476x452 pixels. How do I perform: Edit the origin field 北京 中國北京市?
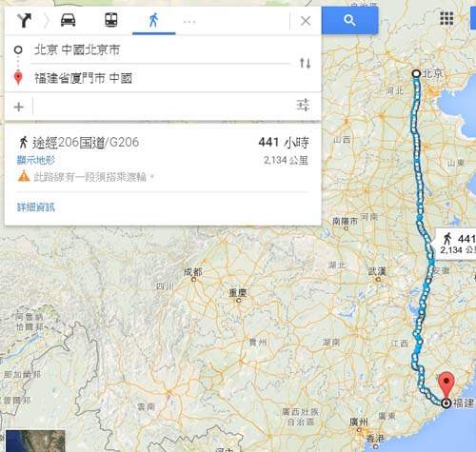pyautogui.click(x=160, y=50)
